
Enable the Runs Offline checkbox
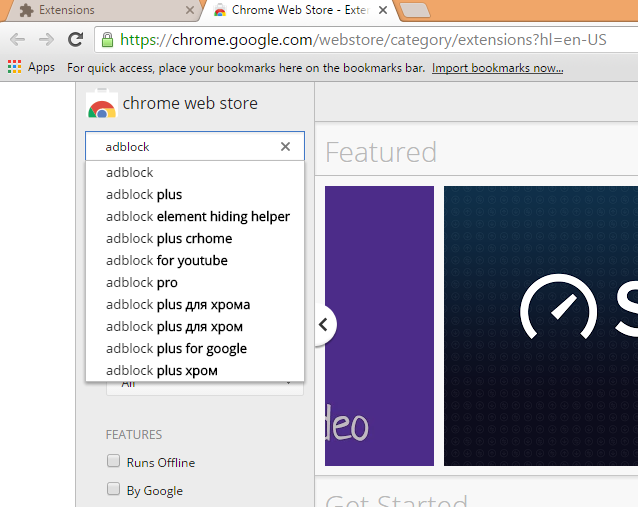tap(113, 461)
